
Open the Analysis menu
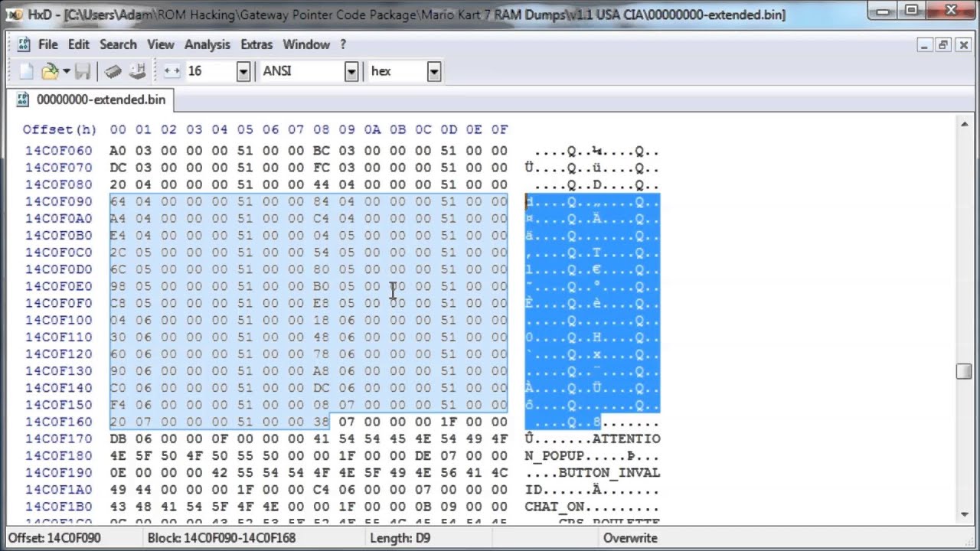click(207, 44)
